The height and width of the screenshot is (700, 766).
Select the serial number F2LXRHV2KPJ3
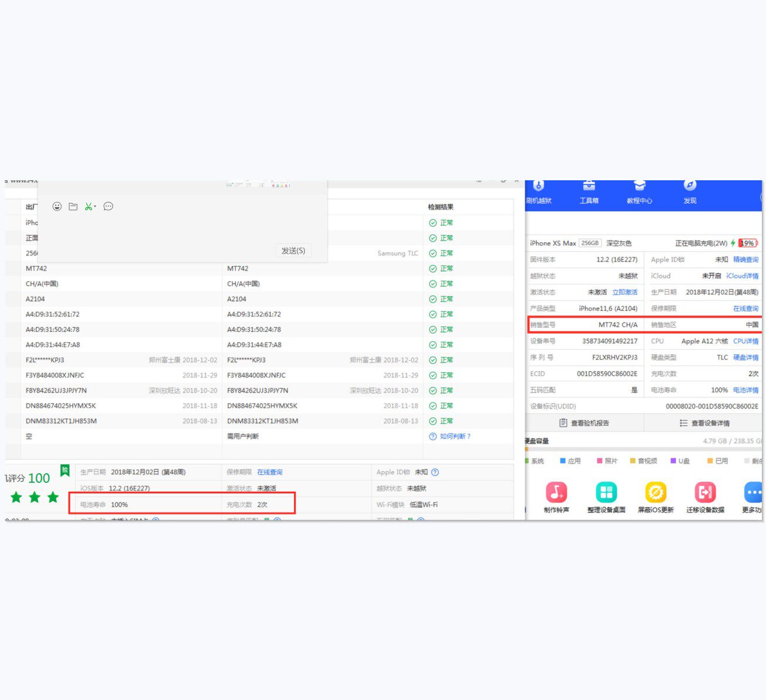click(x=615, y=358)
